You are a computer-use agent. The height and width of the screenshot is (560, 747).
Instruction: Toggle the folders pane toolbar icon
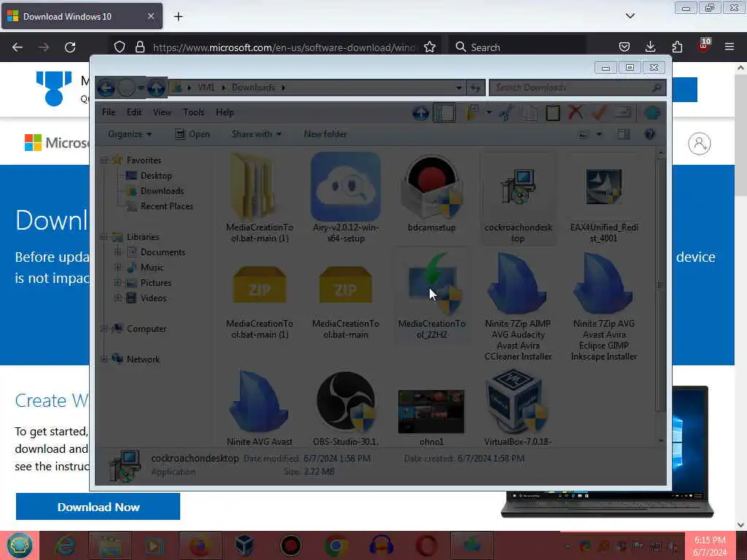click(x=444, y=113)
